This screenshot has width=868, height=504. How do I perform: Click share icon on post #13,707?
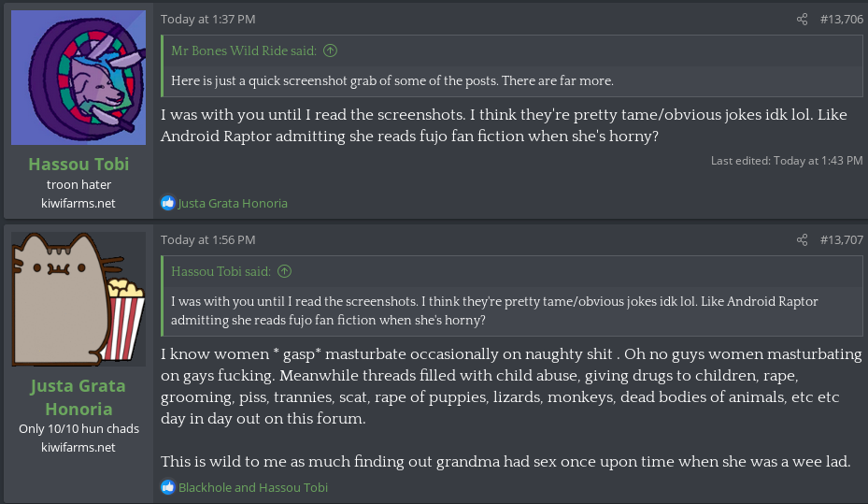coord(802,240)
